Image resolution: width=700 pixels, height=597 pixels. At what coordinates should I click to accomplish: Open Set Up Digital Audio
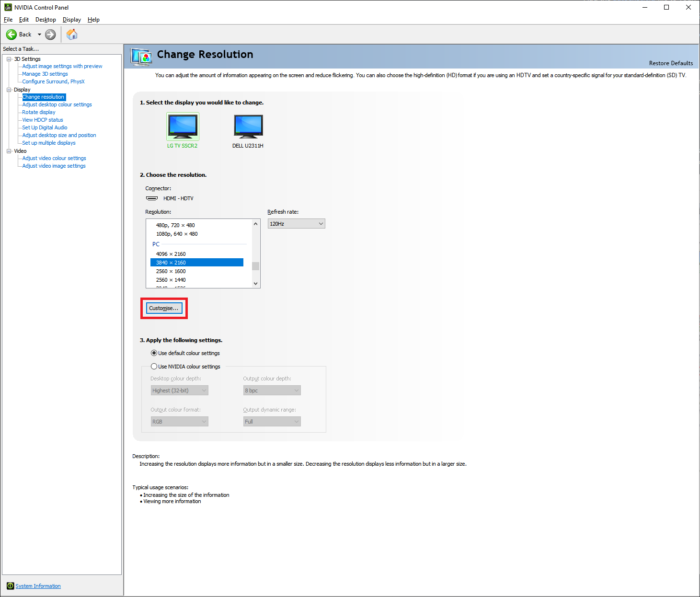[45, 127]
